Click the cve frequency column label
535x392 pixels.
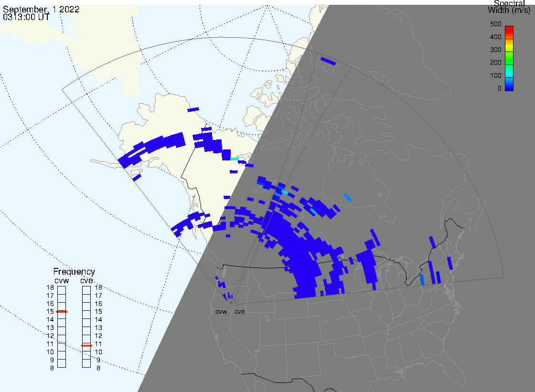[x=86, y=280]
